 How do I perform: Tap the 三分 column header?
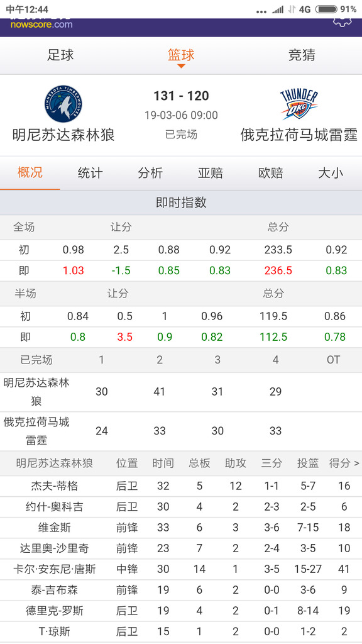point(271,464)
